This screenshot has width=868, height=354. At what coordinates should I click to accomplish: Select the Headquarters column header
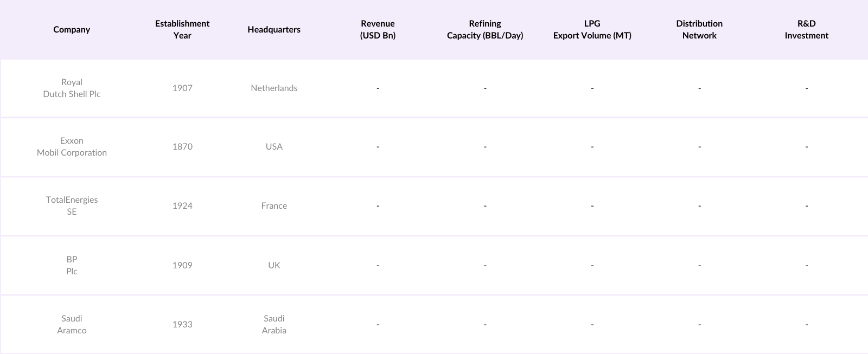tap(274, 29)
